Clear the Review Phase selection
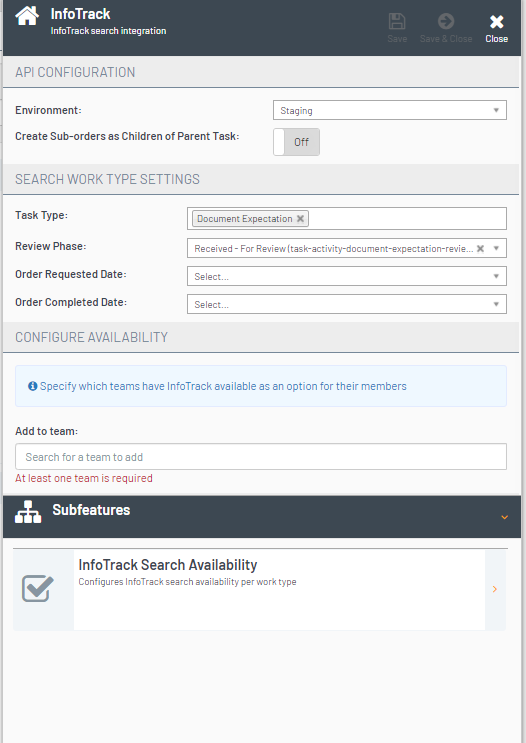This screenshot has width=526, height=743. tap(480, 248)
